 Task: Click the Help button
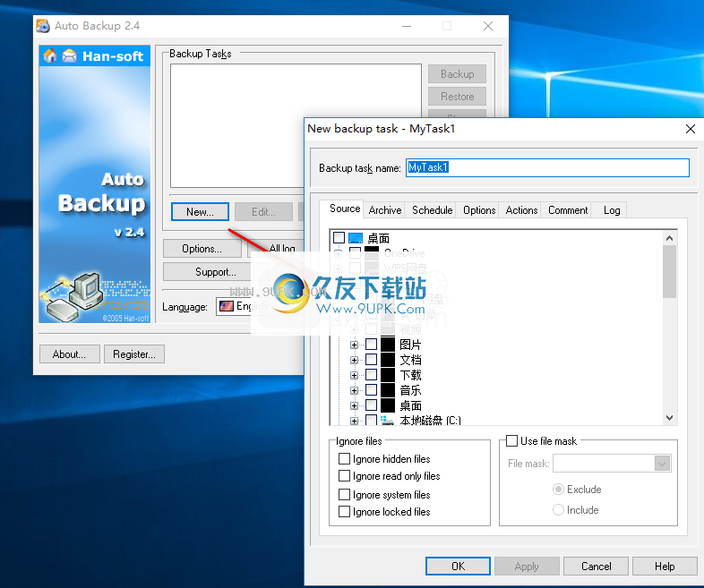(x=665, y=566)
